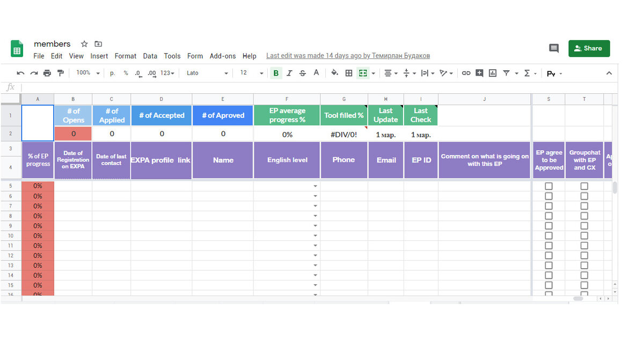
Task: Open the Edit menu
Action: coord(57,56)
